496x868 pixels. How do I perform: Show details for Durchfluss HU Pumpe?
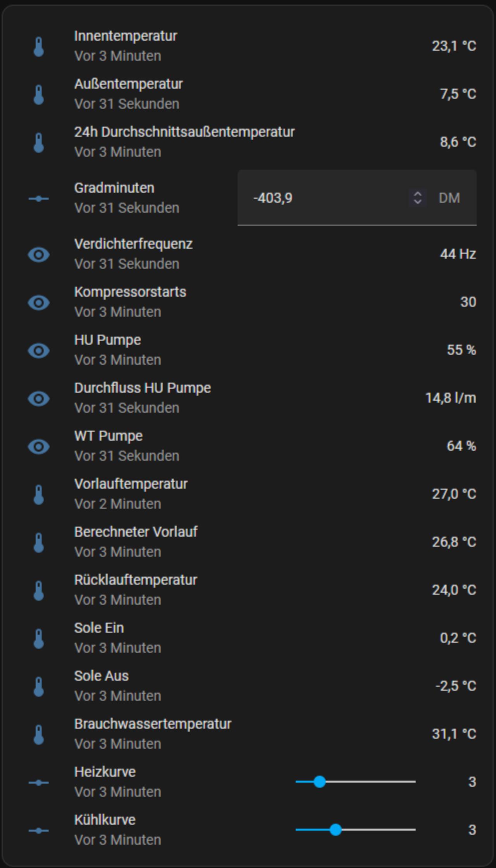[248, 398]
